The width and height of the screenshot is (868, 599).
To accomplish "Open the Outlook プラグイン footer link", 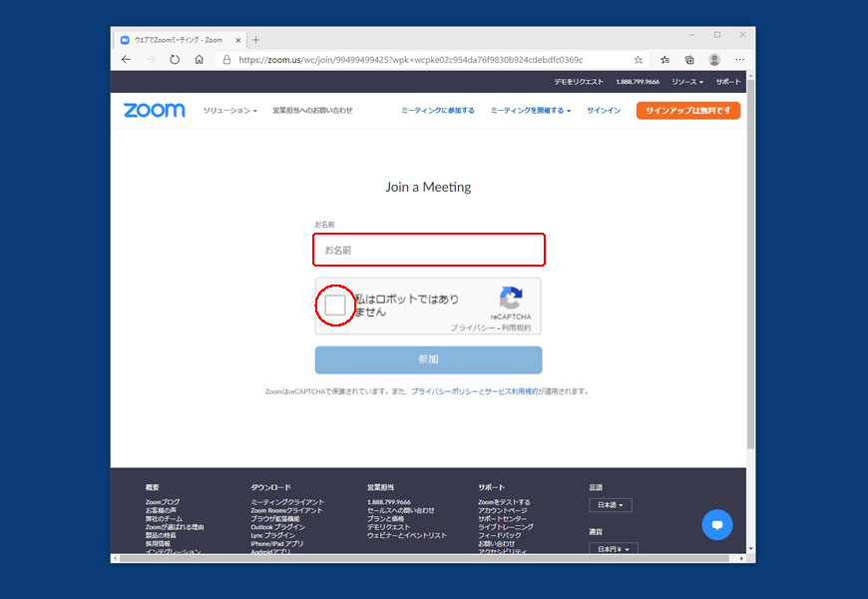I will (x=278, y=526).
